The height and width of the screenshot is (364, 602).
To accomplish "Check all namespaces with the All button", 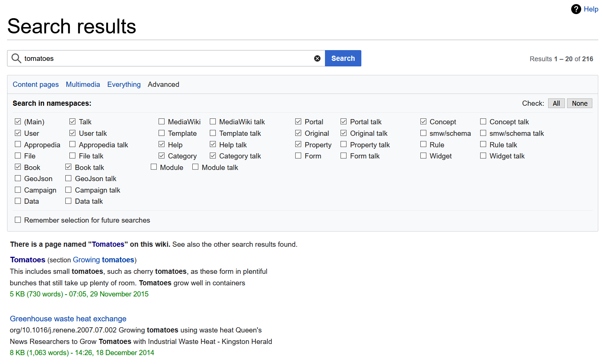I will coord(556,103).
